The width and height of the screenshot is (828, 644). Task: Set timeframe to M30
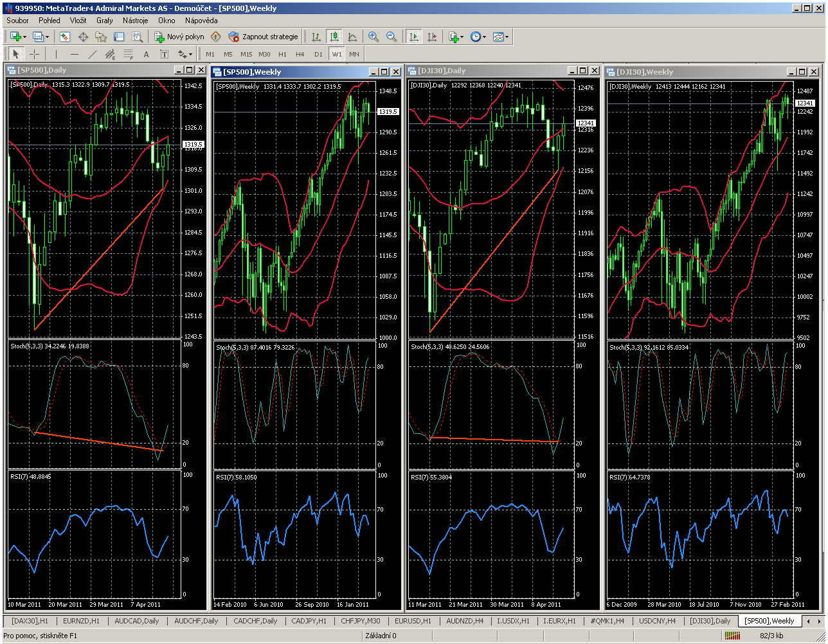(x=264, y=54)
